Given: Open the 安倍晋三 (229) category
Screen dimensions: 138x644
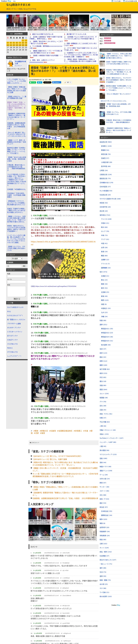Looking at the screenshot, I should pyautogui.click(x=106, y=146).
